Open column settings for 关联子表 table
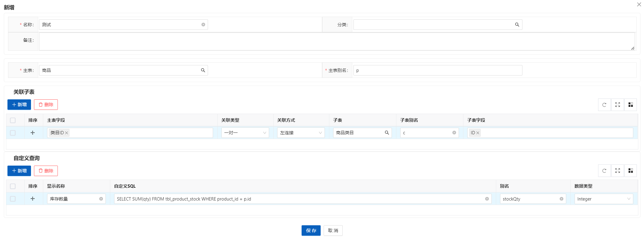644x239 pixels. [631, 105]
